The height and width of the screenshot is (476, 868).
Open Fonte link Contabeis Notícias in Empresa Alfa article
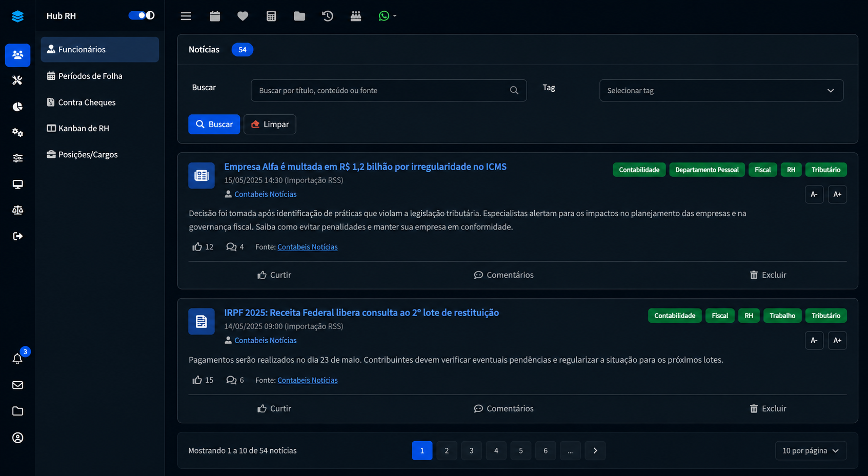click(308, 247)
